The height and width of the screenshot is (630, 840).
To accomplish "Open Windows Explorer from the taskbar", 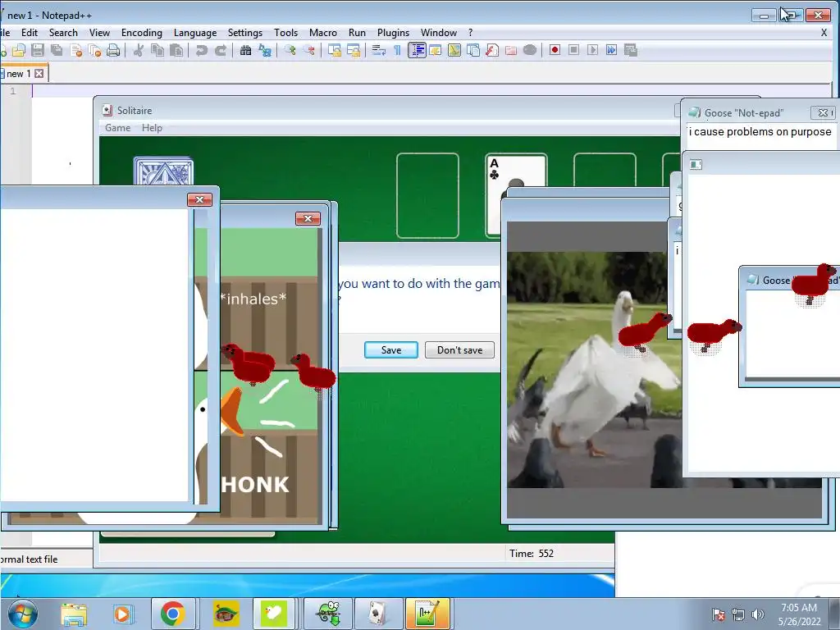I will [x=74, y=614].
